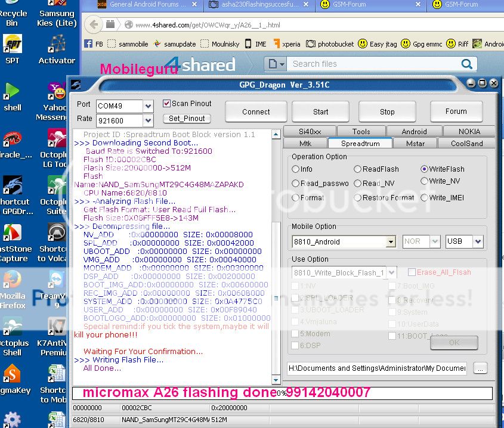This screenshot has height=428, width=504.
Task: Open Octoplus Shell desktop icon
Action: click(13, 337)
